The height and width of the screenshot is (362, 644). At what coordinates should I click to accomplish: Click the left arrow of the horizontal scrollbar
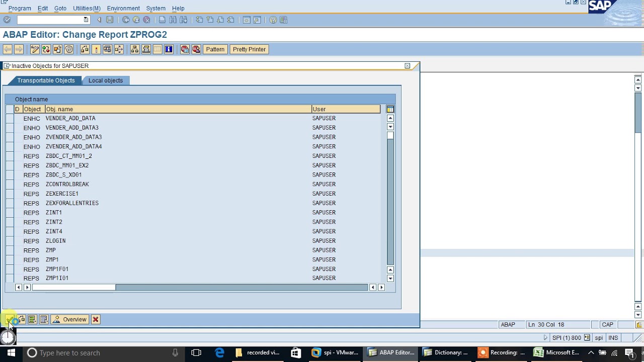pos(19,288)
